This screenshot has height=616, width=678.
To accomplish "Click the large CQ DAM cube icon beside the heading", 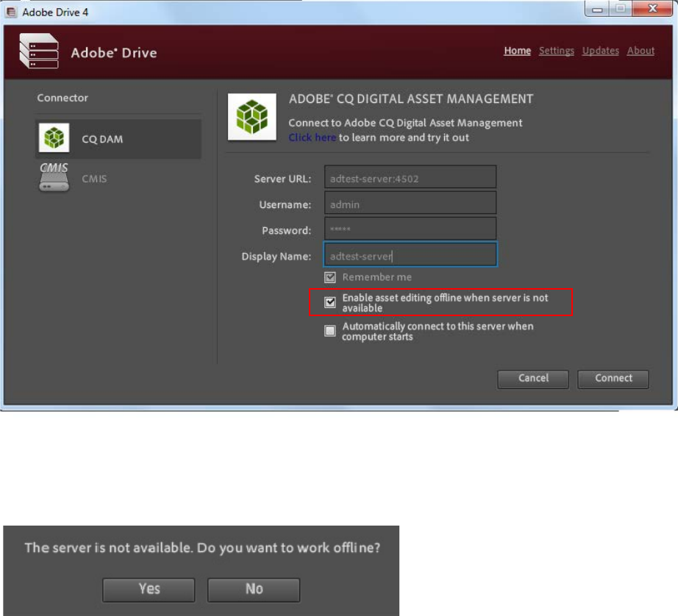I will [252, 117].
